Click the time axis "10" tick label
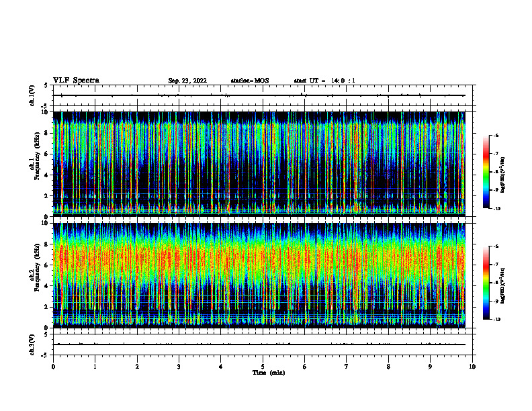Viewport: 532px width, 411px height. coord(472,367)
